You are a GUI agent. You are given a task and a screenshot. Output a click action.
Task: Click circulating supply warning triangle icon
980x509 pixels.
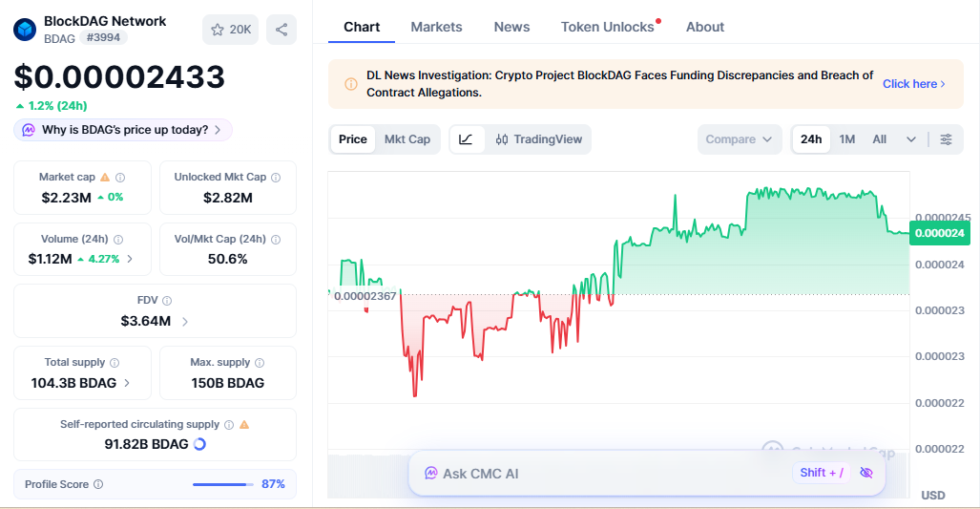[244, 425]
